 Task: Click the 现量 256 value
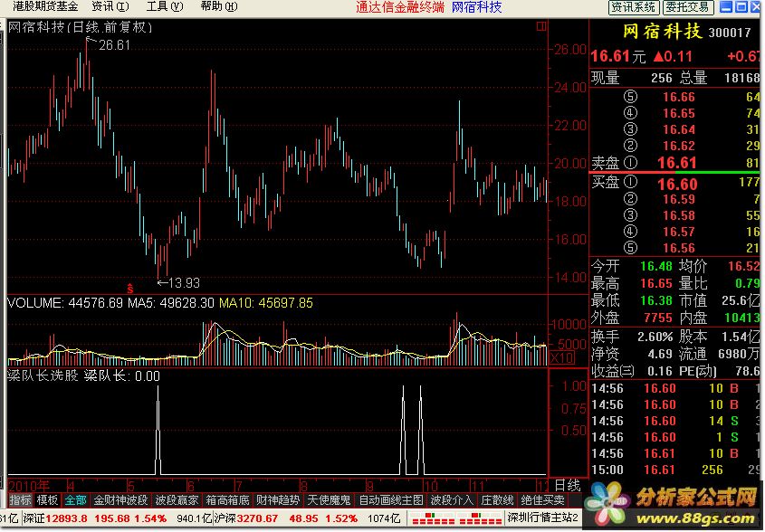(661, 78)
